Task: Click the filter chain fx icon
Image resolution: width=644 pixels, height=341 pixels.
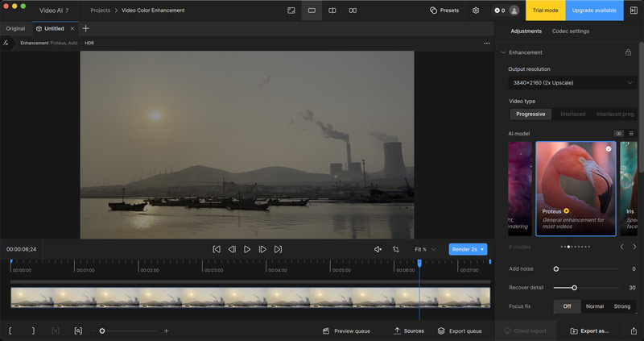Action: click(6, 43)
